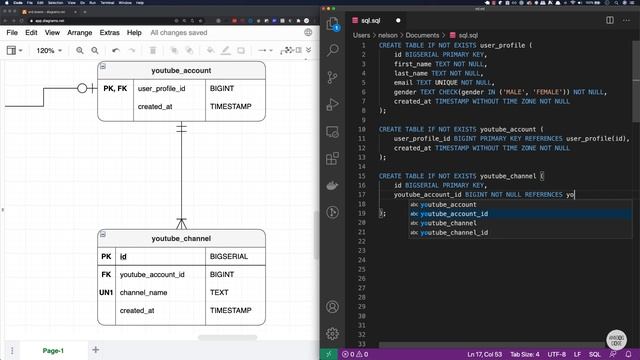Open the Run and Debug view

click(x=333, y=104)
